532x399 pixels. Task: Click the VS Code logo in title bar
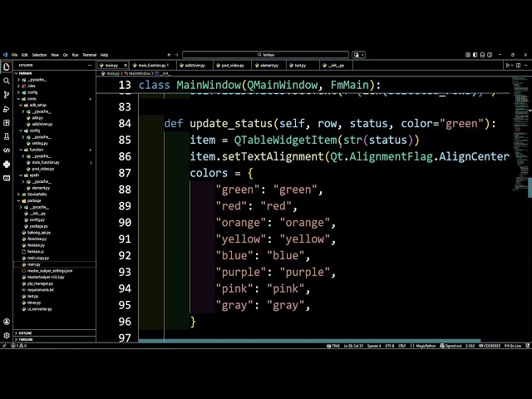[x=5, y=55]
